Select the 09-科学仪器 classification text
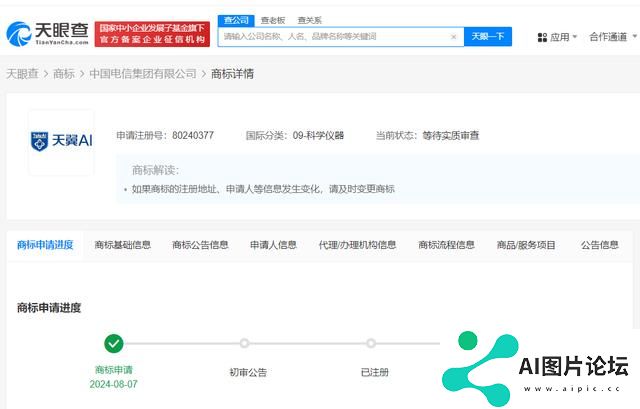Screen dimensions: 640x409 (x=318, y=135)
